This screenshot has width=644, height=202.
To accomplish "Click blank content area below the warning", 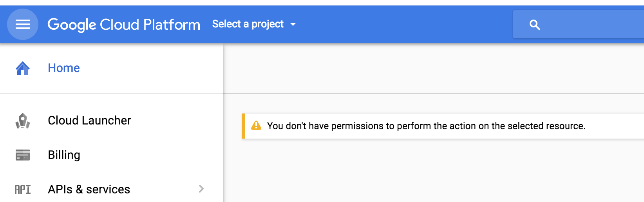I will (431, 172).
